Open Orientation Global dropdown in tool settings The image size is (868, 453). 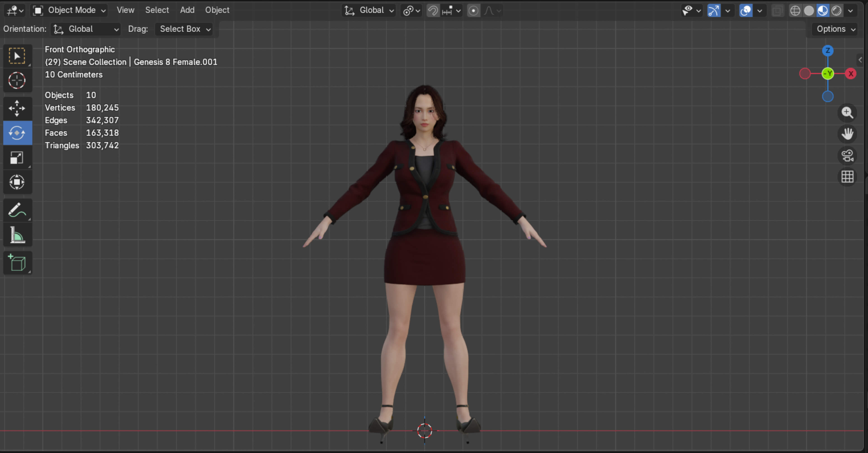pyautogui.click(x=86, y=29)
